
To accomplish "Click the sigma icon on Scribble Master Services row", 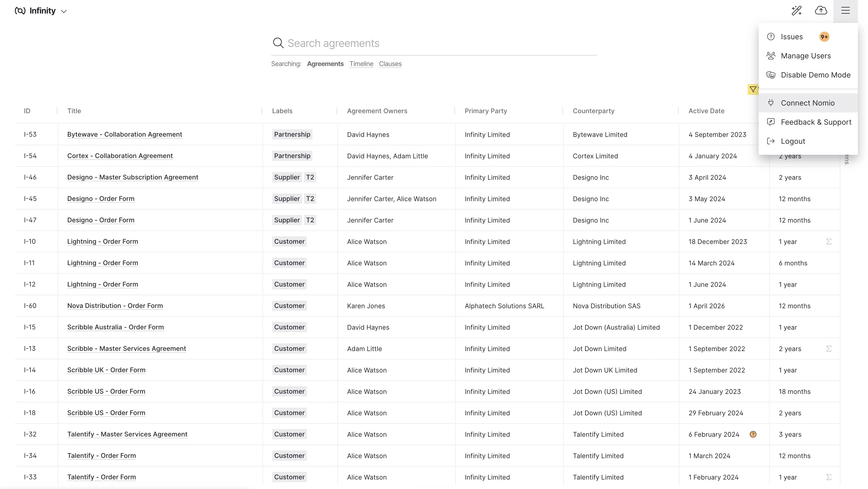I will [829, 349].
